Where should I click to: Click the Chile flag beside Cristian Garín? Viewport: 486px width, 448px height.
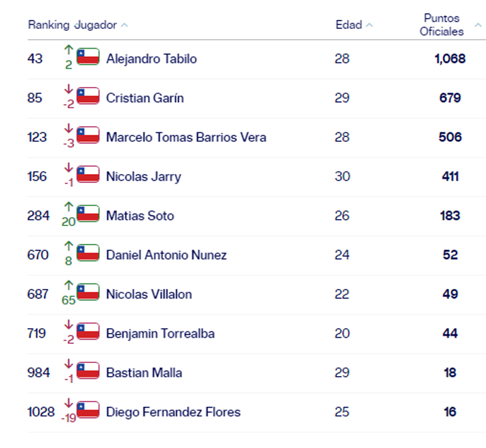88,96
